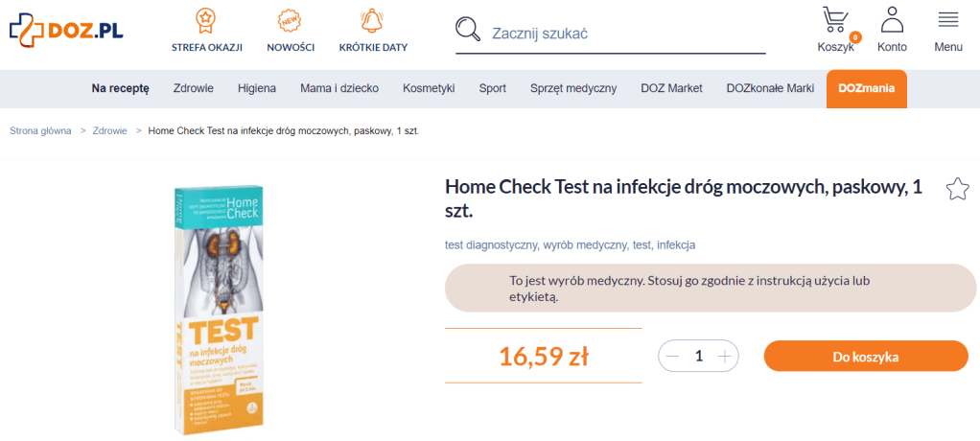The height and width of the screenshot is (441, 980).
Task: Click the Zdrowie breadcrumb link
Action: point(110,131)
